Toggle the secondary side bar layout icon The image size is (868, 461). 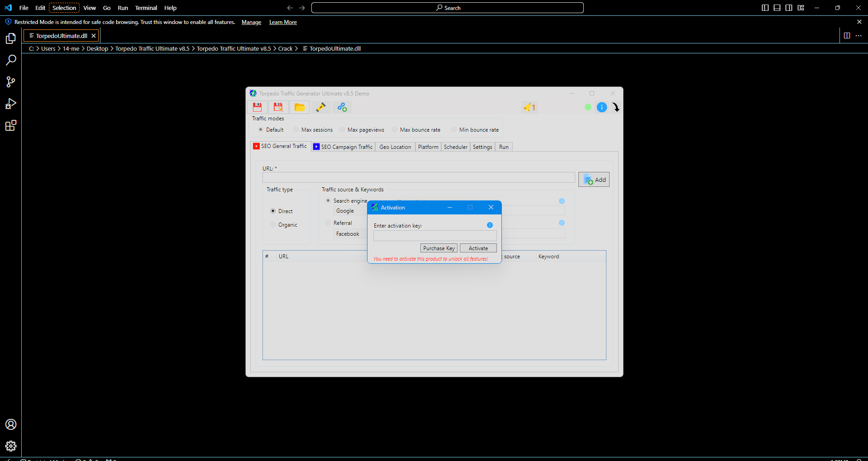click(789, 8)
